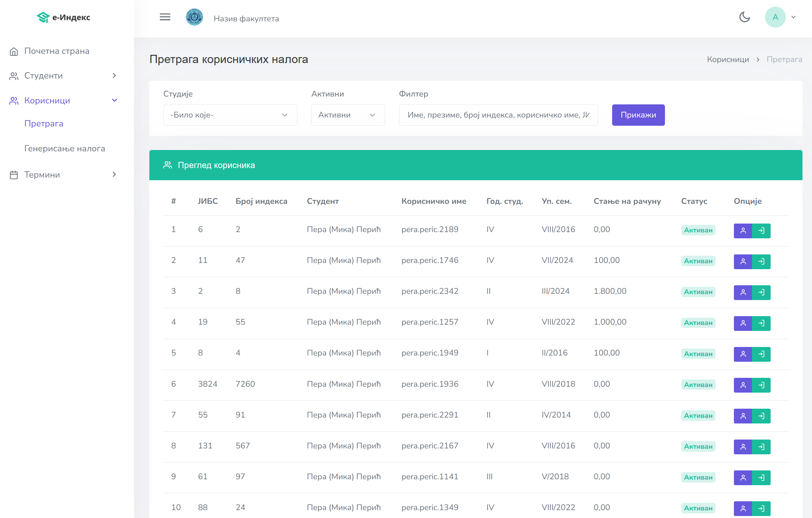Log in as pera.peric.1257 icon
This screenshot has width=812, height=518.
pyautogui.click(x=761, y=323)
